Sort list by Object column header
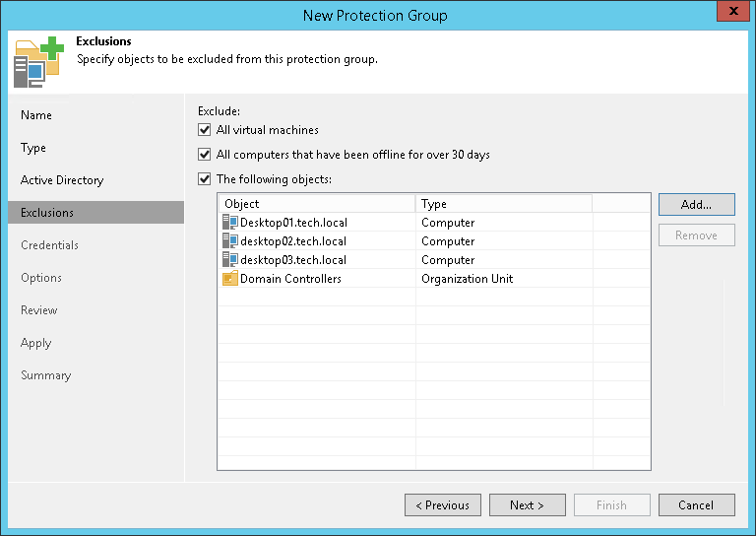The image size is (756, 536). coord(315,204)
